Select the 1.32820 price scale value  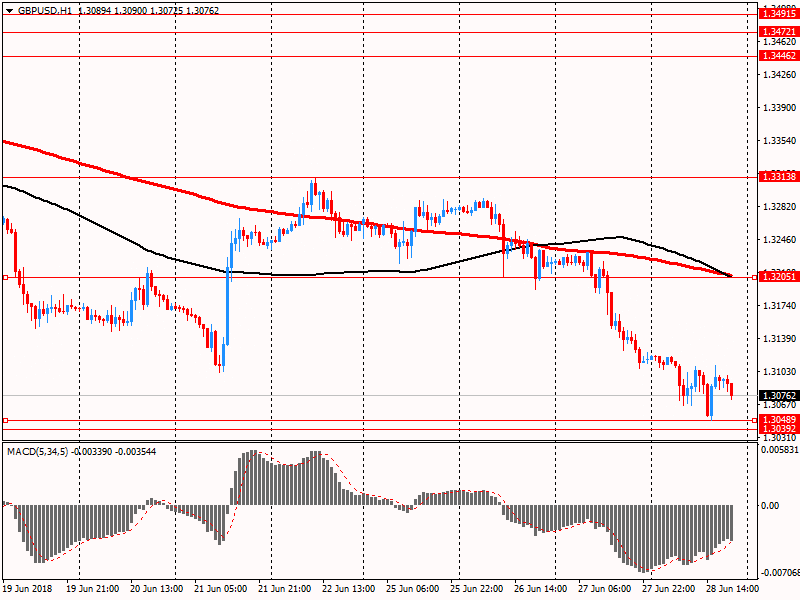coord(779,207)
